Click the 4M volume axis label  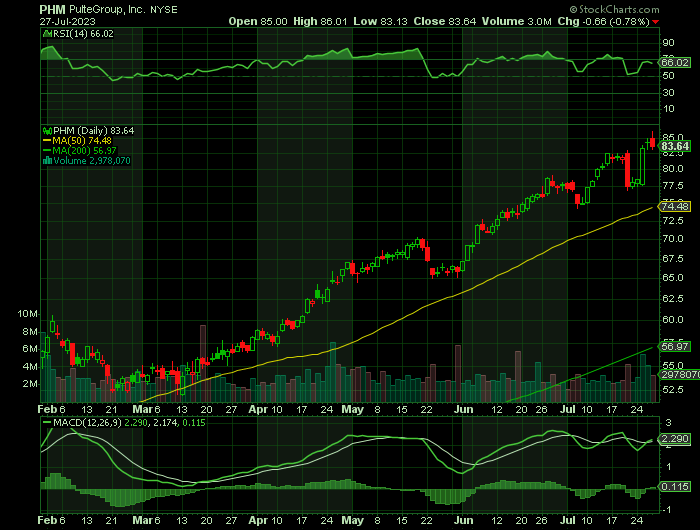30,367
